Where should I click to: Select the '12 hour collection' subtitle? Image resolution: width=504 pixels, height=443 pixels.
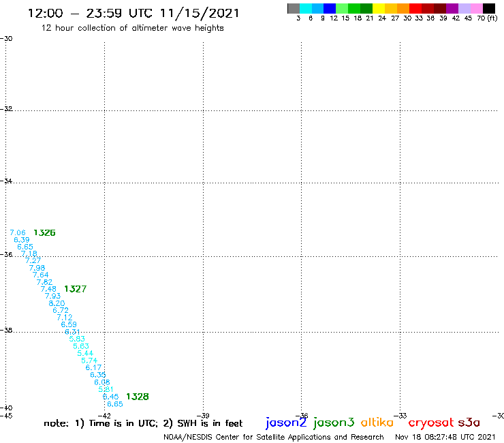click(132, 29)
